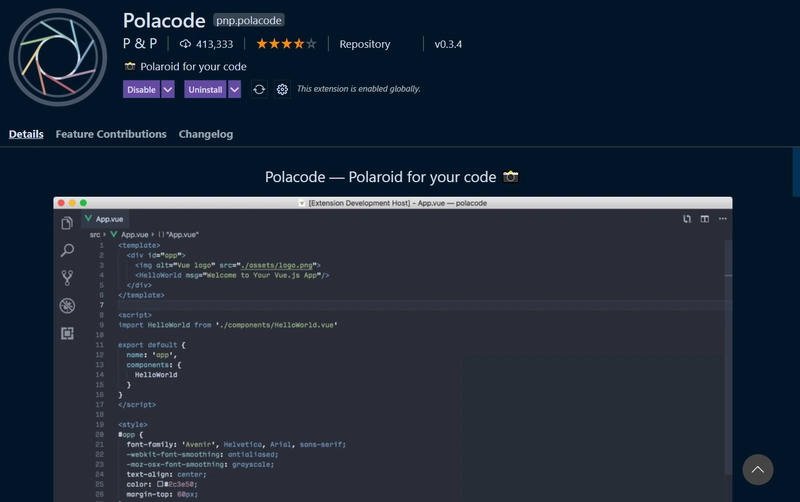
Task: Click the split editor icon in the preview
Action: pyautogui.click(x=705, y=219)
